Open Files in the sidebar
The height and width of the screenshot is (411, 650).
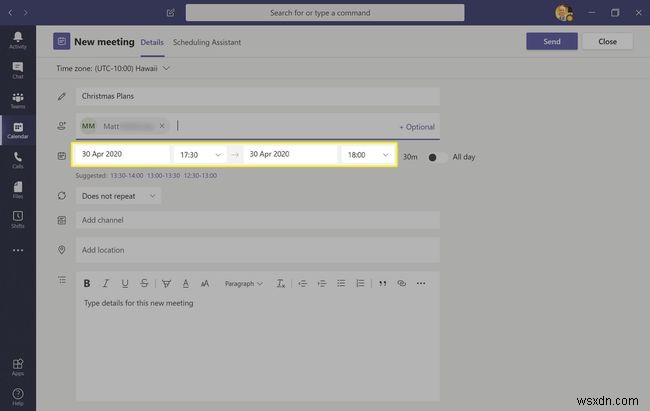pyautogui.click(x=18, y=190)
